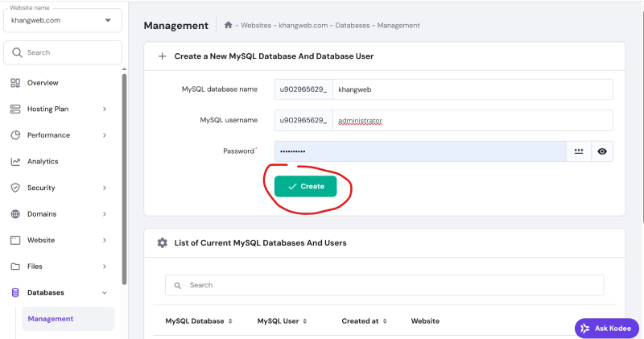Click the gear icon beside List of Current MySQL Databases
Viewport: 644px width, 339px height.
coord(163,243)
